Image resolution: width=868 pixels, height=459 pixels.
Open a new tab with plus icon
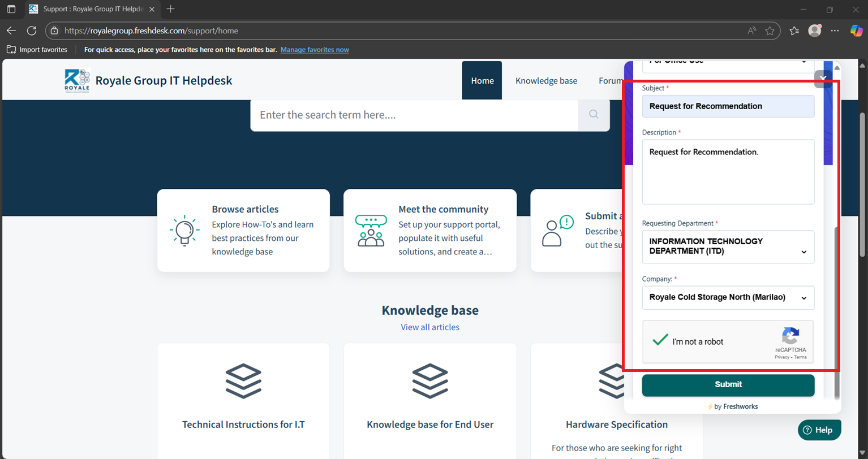point(170,9)
